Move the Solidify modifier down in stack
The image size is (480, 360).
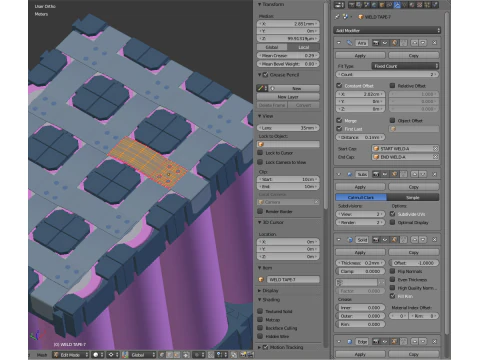[423, 239]
